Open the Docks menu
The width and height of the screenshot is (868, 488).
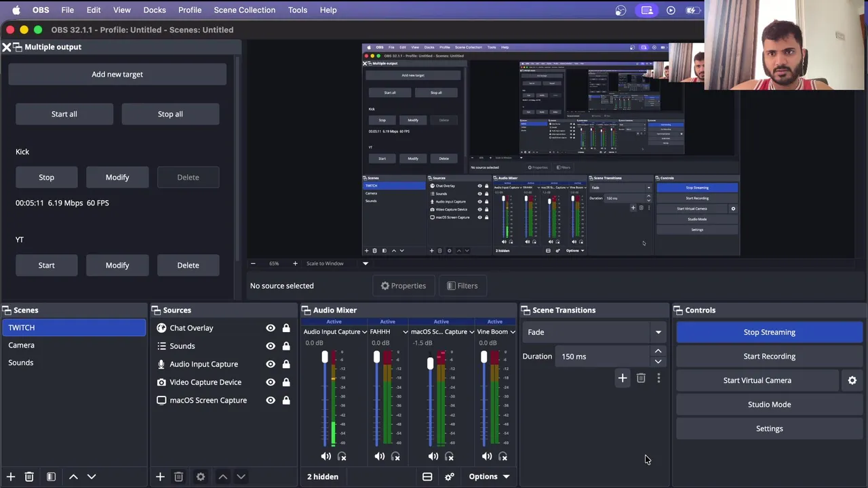click(155, 10)
